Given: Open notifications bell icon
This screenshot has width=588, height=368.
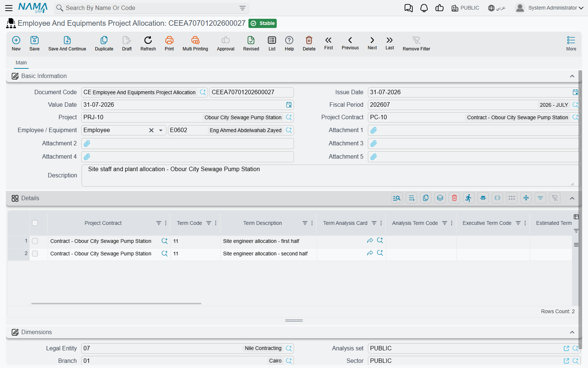Looking at the screenshot, I should pos(424,8).
